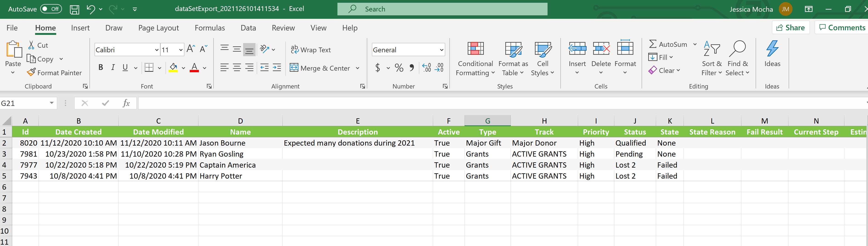Toggle Merge & Center
This screenshot has height=246, width=868.
coord(320,68)
